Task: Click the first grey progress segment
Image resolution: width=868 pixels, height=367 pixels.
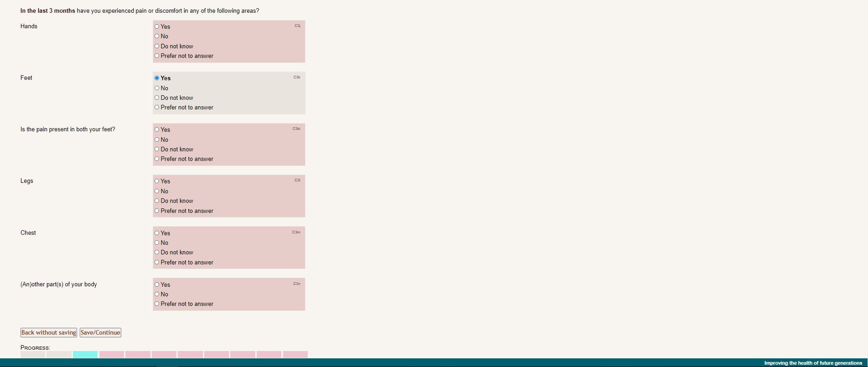Action: coord(33,354)
